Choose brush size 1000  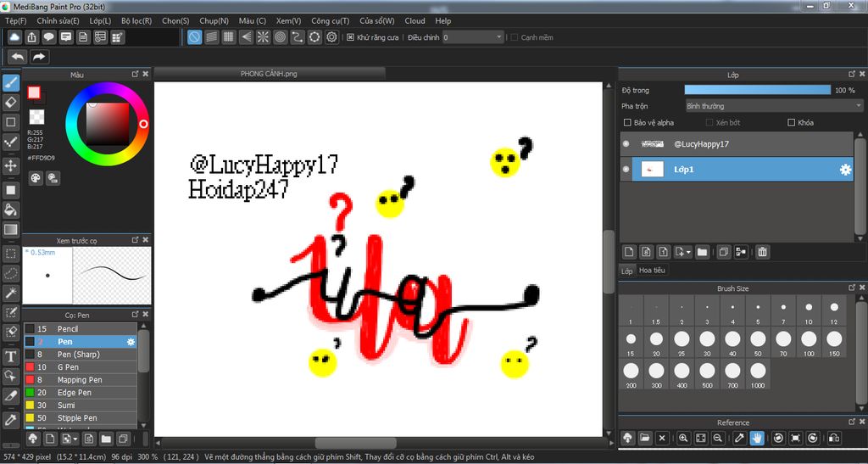pyautogui.click(x=758, y=374)
